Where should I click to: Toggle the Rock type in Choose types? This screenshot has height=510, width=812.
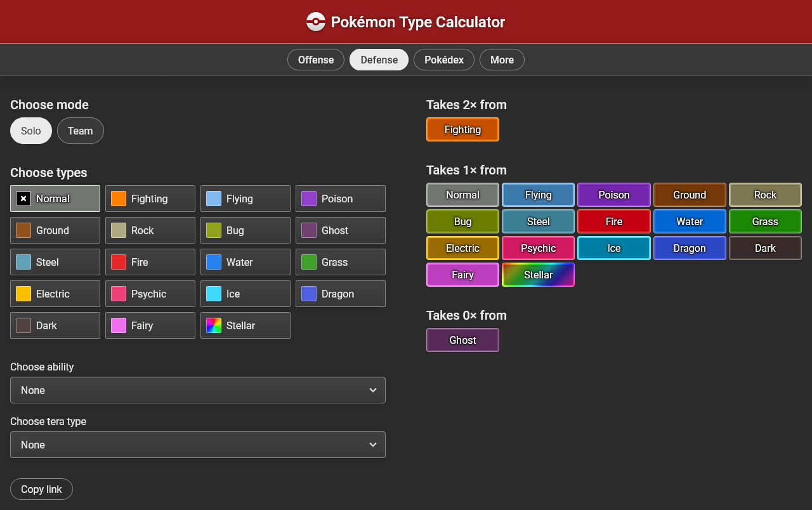(x=150, y=230)
